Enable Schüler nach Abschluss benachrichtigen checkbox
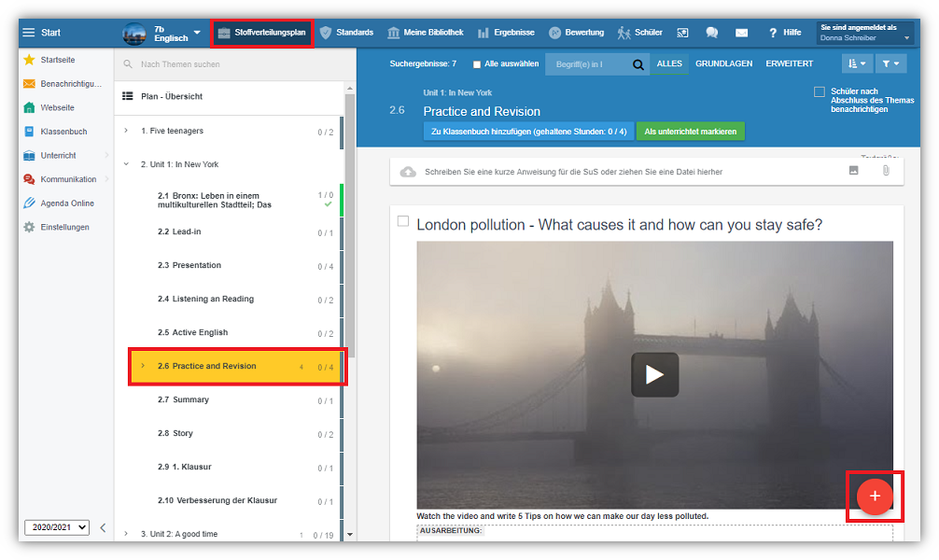The height and width of the screenshot is (560, 939). [820, 91]
